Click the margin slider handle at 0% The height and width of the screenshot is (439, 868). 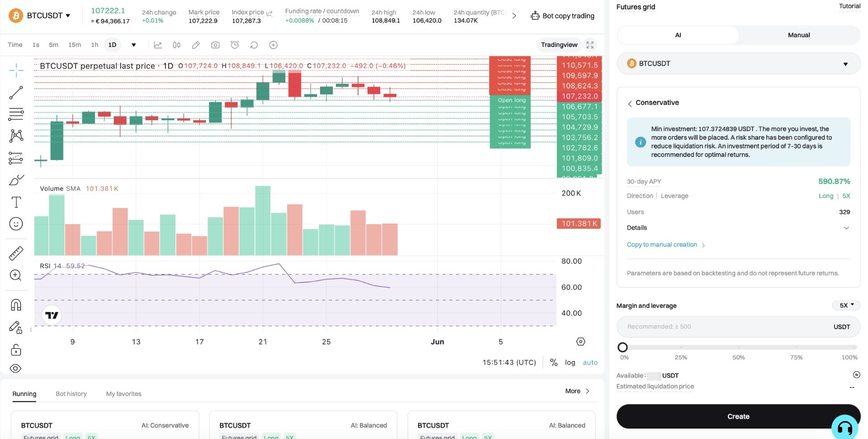pos(623,347)
